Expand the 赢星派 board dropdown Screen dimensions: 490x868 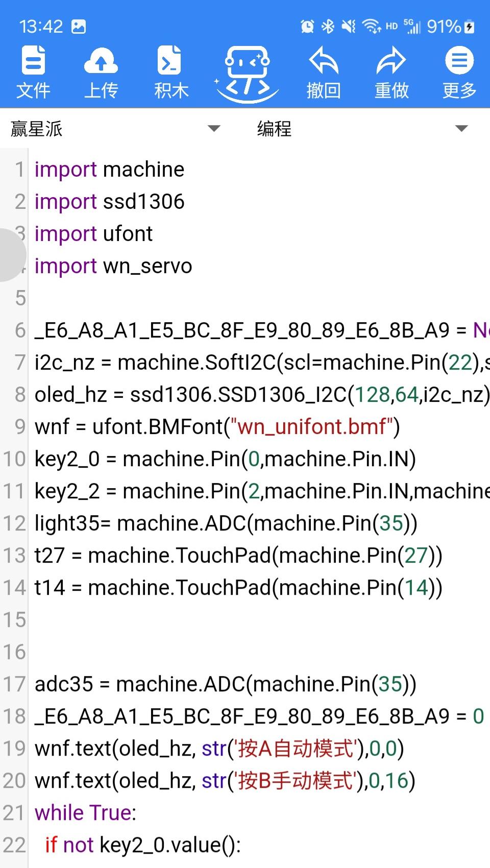click(x=214, y=128)
